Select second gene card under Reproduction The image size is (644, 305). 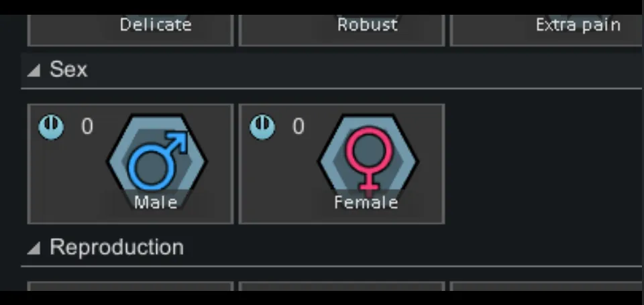[341, 286]
